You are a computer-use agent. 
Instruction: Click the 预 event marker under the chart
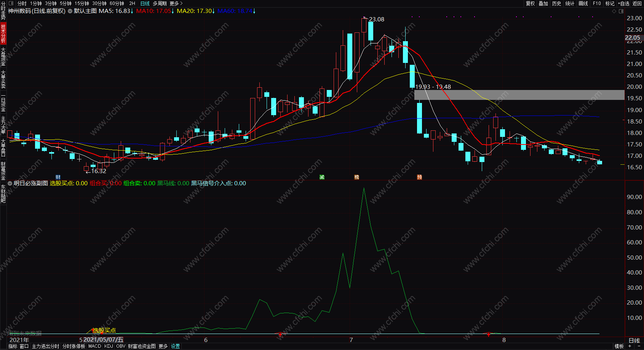tap(419, 177)
